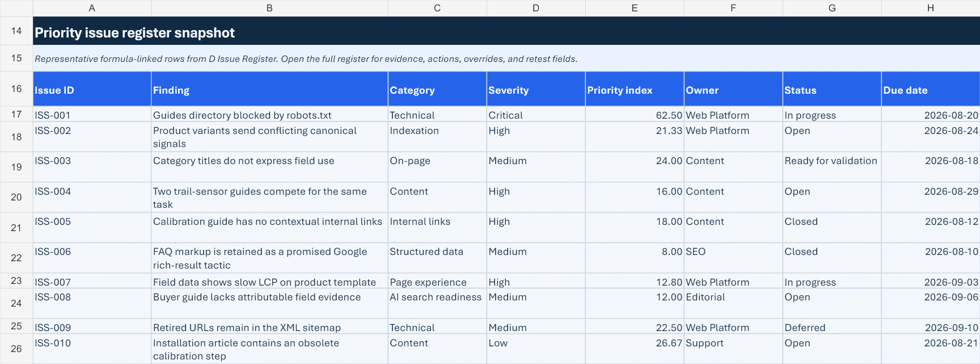
Task: Click the 'Finding' header cell
Action: click(x=269, y=89)
